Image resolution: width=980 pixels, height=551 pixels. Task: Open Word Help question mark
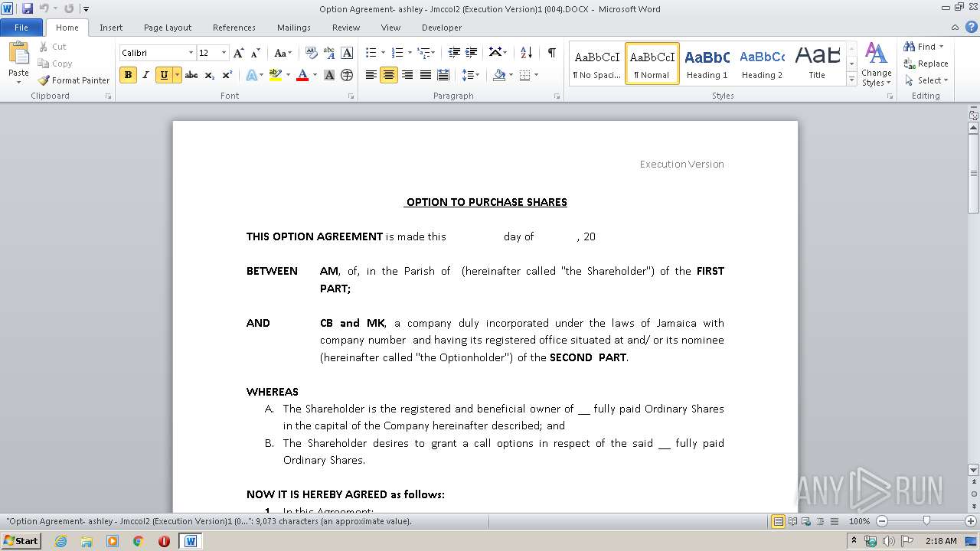tap(972, 28)
